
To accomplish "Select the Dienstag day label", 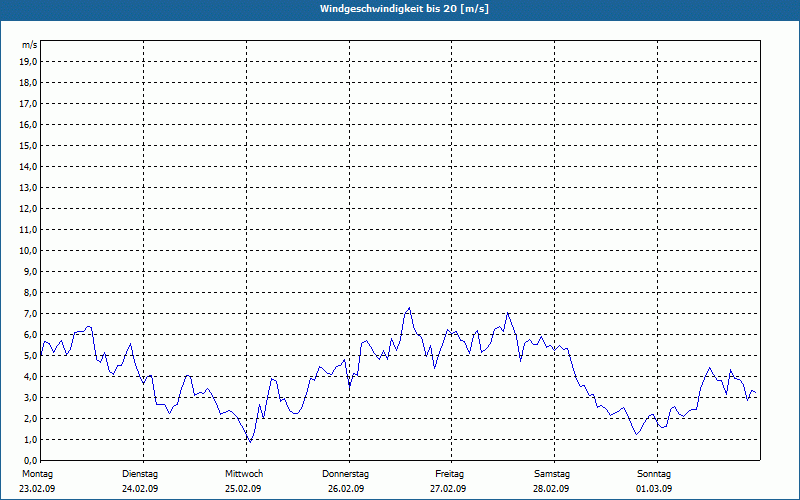I will tap(140, 474).
